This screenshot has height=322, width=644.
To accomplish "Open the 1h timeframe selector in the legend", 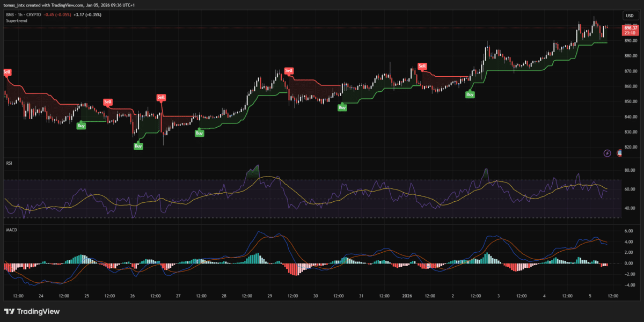I will point(20,14).
